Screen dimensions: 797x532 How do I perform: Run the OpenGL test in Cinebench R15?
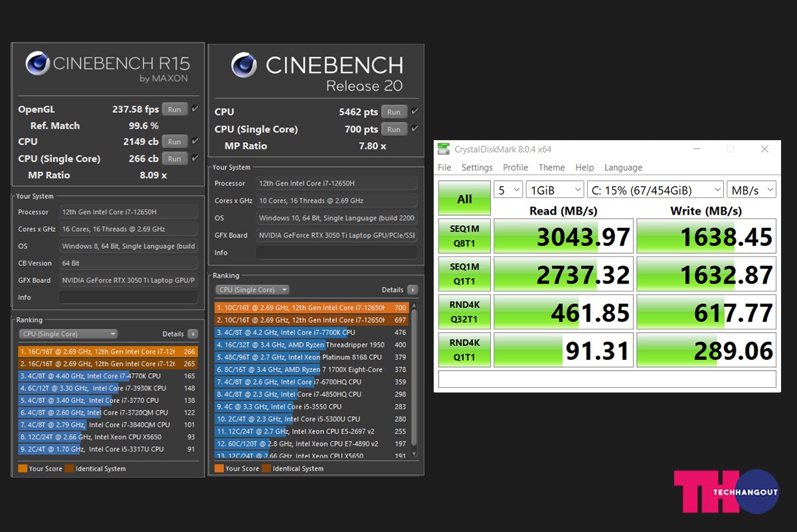(x=174, y=110)
